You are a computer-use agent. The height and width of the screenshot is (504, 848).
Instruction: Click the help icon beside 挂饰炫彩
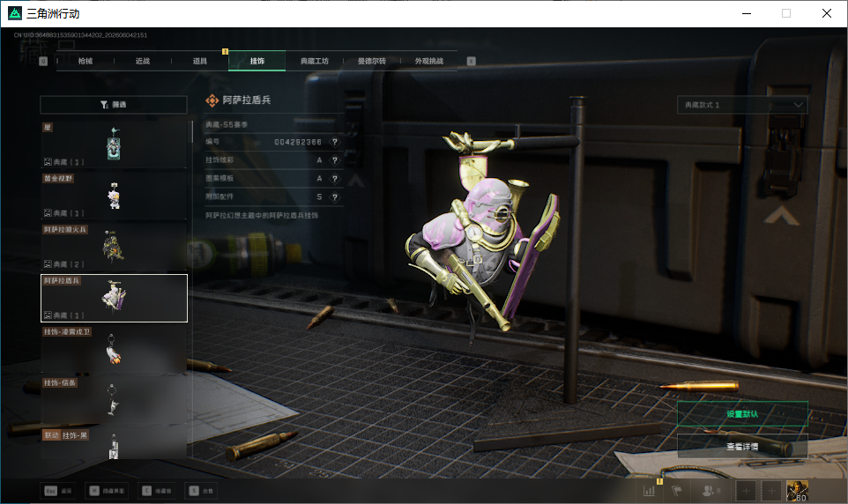[335, 160]
